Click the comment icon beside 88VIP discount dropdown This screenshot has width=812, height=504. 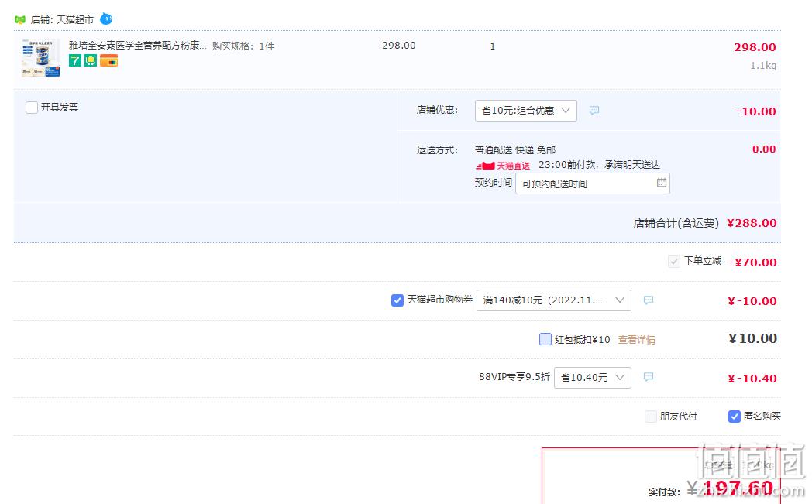click(x=649, y=377)
